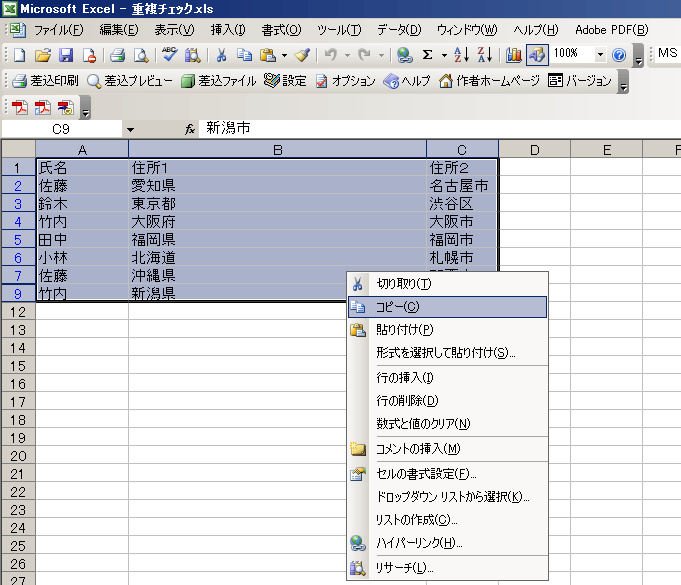Viewport: 681px width, 585px height.
Task: Expand the Paste options dropdown arrow
Action: coord(284,55)
